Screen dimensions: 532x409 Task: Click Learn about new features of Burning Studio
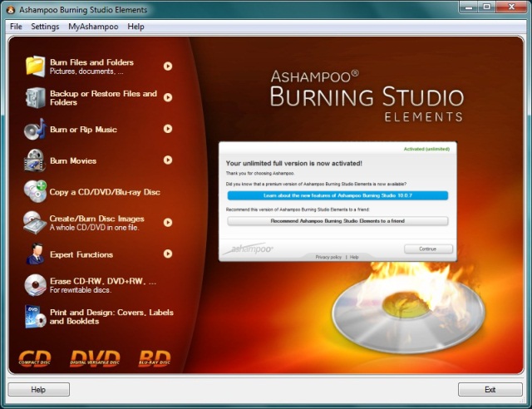tap(337, 195)
